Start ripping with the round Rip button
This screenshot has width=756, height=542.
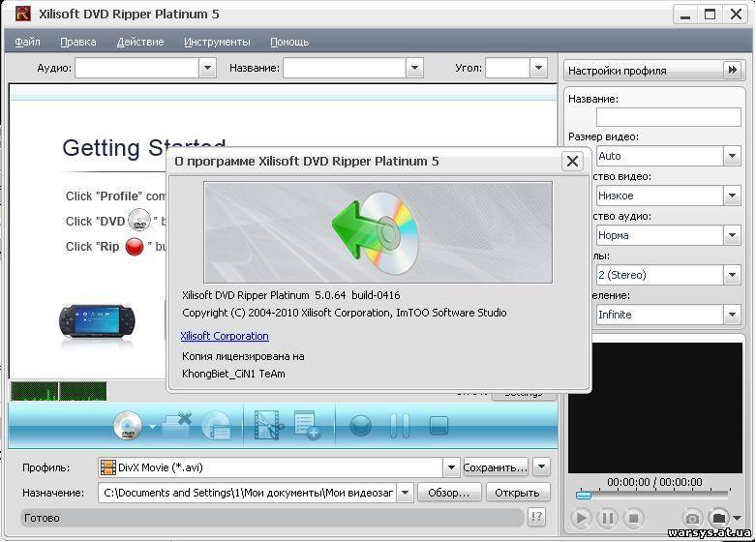pyautogui.click(x=360, y=426)
